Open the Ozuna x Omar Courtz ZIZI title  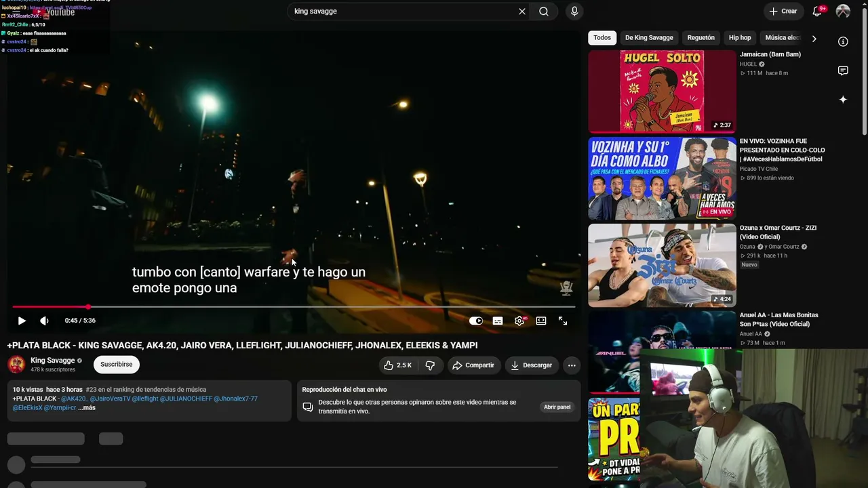click(778, 232)
